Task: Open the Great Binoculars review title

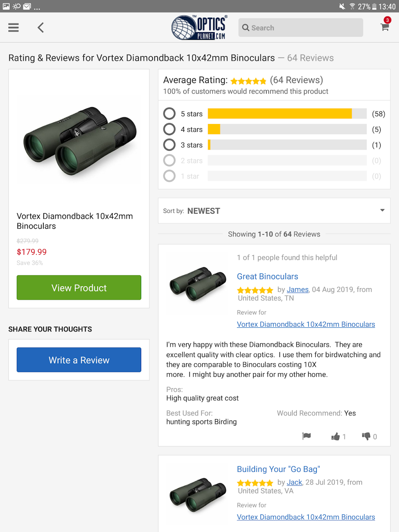Action: point(268,277)
